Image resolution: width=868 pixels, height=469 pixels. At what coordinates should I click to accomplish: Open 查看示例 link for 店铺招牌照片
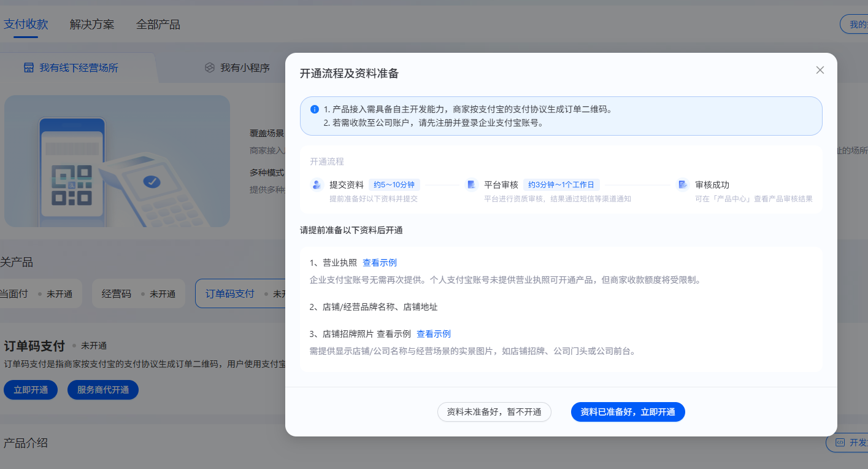pos(434,334)
